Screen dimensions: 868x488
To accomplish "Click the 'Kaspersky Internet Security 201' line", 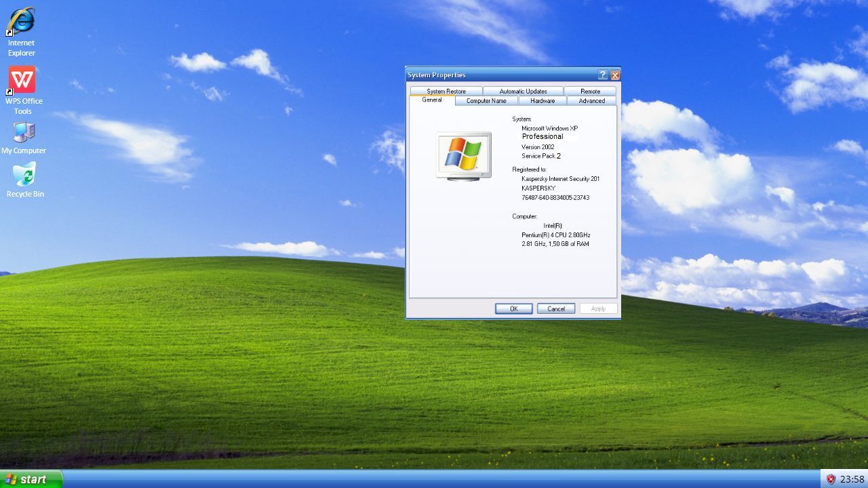I will (x=560, y=179).
